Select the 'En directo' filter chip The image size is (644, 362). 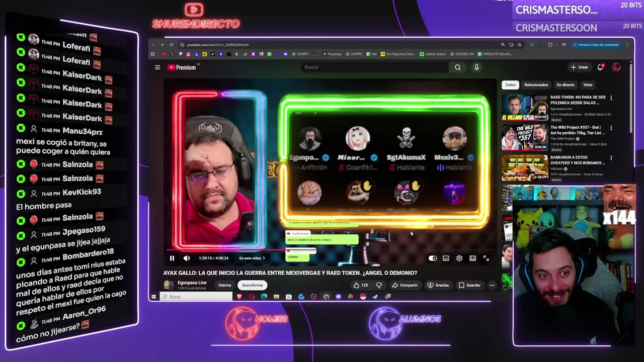click(x=566, y=85)
